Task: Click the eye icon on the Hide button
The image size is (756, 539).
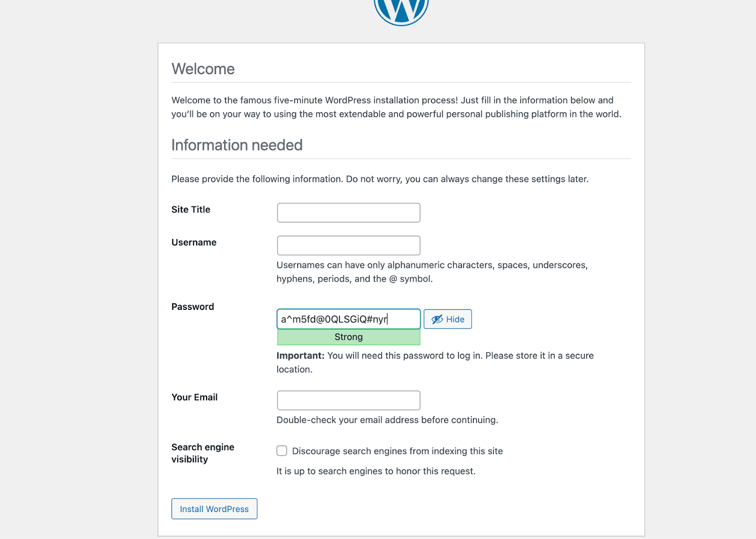Action: pyautogui.click(x=436, y=319)
